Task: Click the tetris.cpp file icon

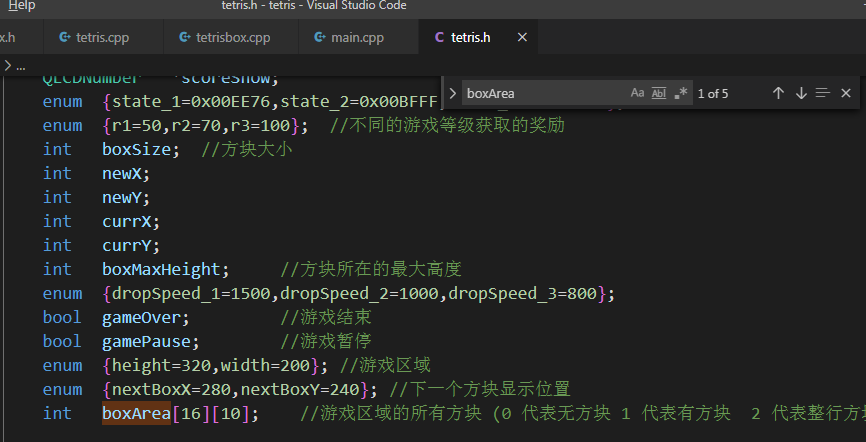Action: tap(65, 37)
